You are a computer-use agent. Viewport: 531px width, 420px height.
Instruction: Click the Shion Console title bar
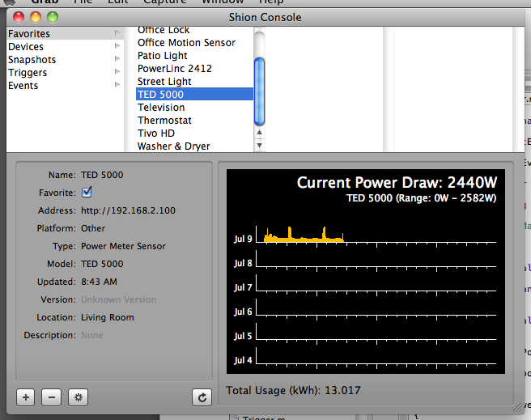(x=265, y=17)
